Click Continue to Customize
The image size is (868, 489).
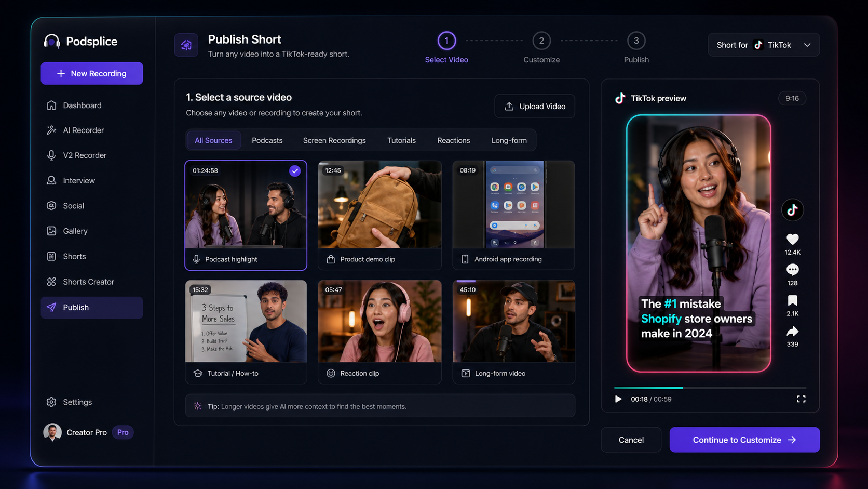(744, 440)
